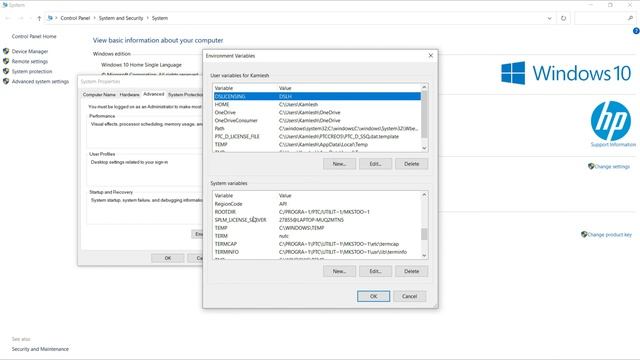Select the SPLM_LICENSE_SERVER system variable
The image size is (640, 360).
[317, 220]
